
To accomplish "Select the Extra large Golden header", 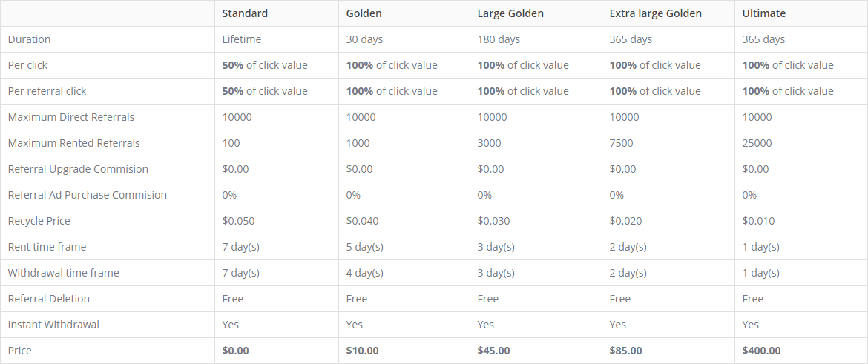I will (655, 13).
